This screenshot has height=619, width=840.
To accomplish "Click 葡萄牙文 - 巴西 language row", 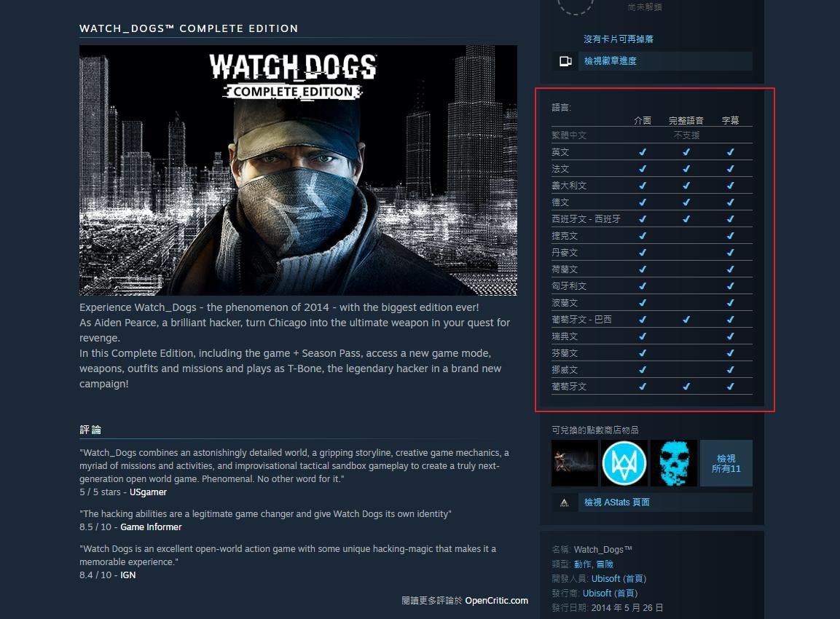I will [652, 319].
